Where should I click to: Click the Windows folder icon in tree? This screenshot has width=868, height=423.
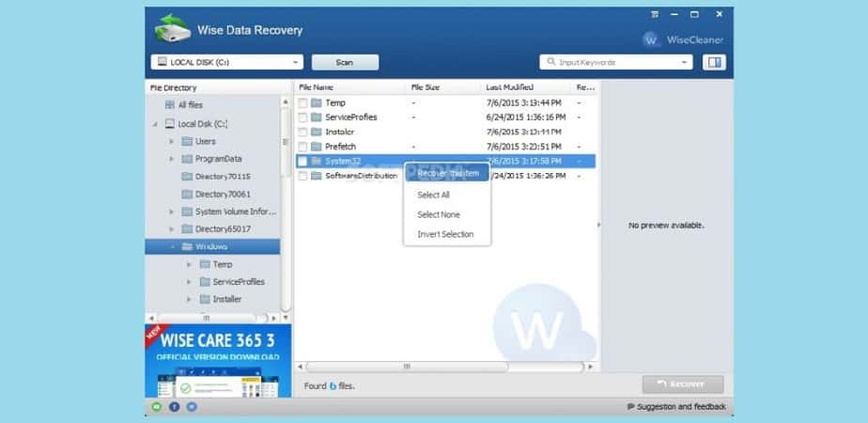click(187, 246)
